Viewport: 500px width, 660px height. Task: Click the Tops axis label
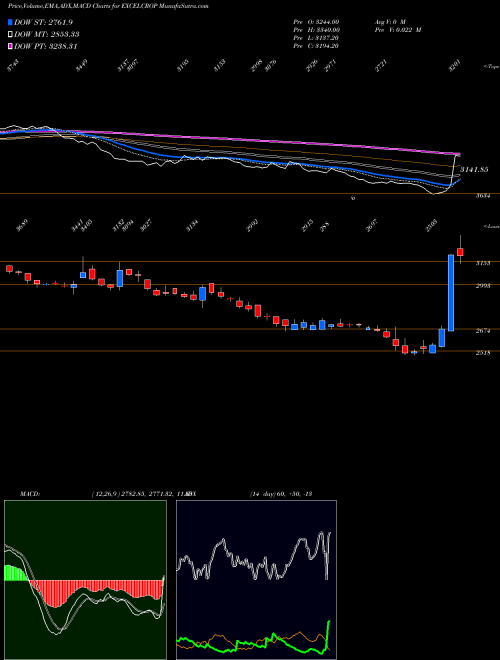[491, 66]
